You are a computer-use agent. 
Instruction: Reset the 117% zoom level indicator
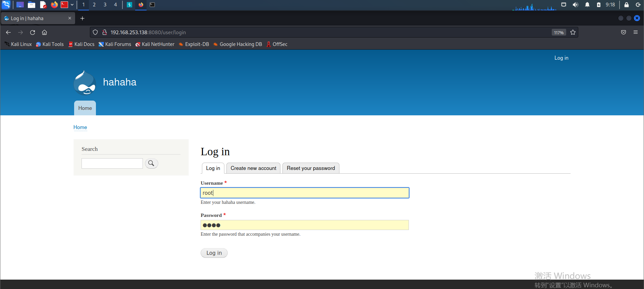pos(559,33)
